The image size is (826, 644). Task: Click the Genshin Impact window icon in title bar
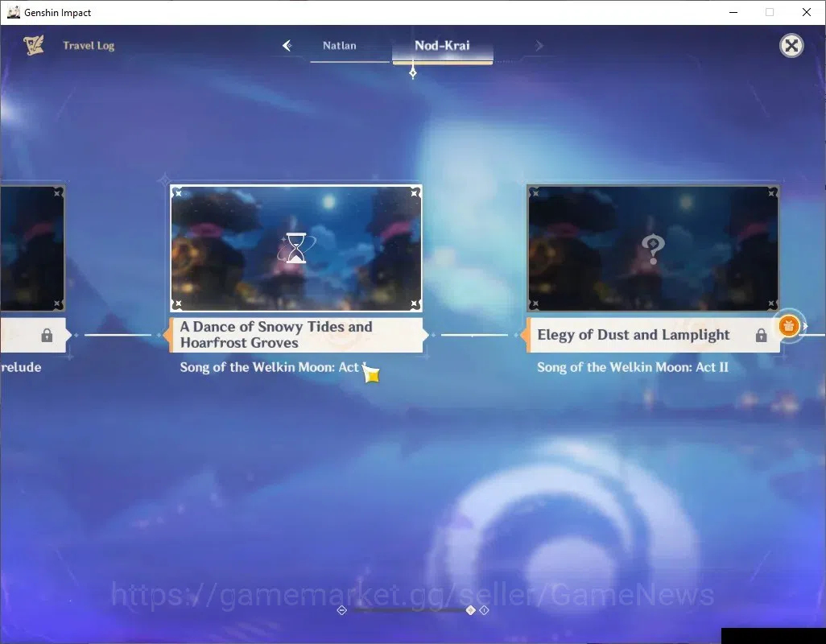click(13, 12)
